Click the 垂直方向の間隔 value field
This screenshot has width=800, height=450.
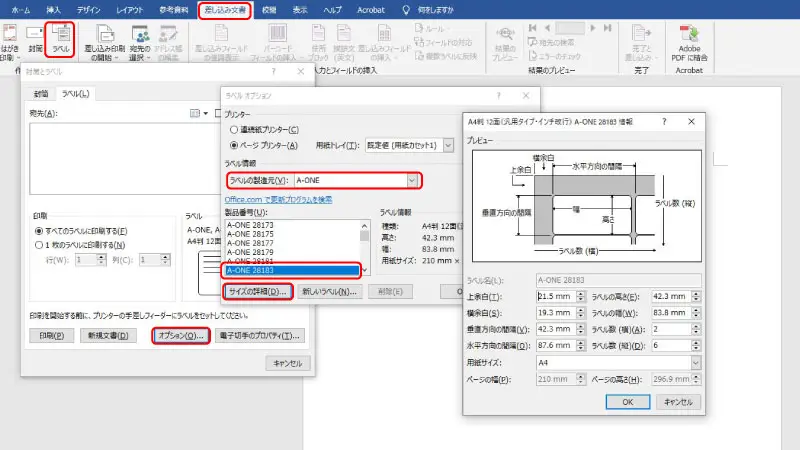pyautogui.click(x=556, y=329)
